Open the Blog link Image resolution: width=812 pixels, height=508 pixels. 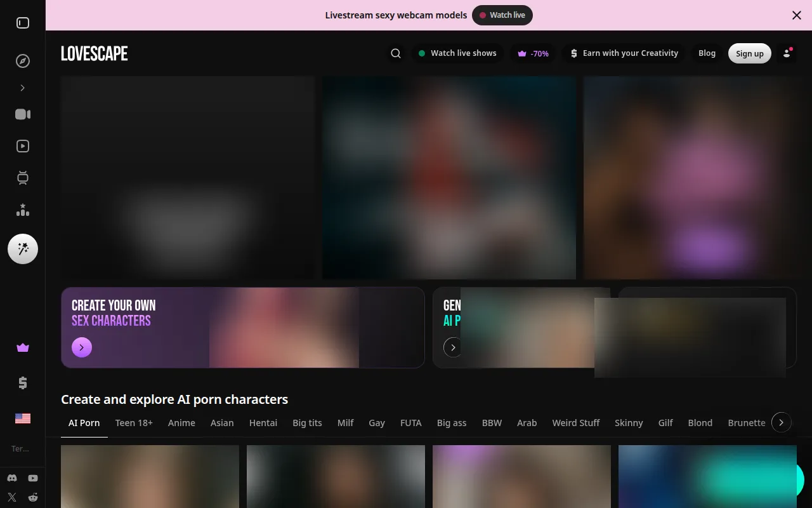pyautogui.click(x=707, y=53)
